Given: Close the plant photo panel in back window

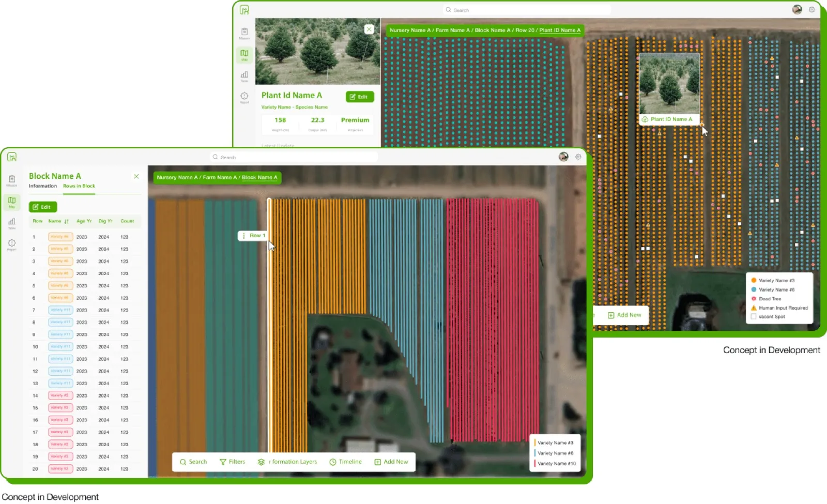Looking at the screenshot, I should click(369, 29).
